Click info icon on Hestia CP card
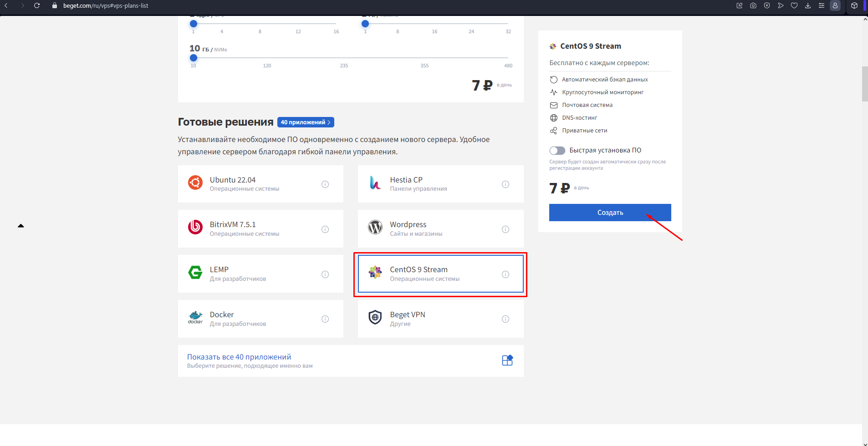The height and width of the screenshot is (446, 868). tap(505, 184)
